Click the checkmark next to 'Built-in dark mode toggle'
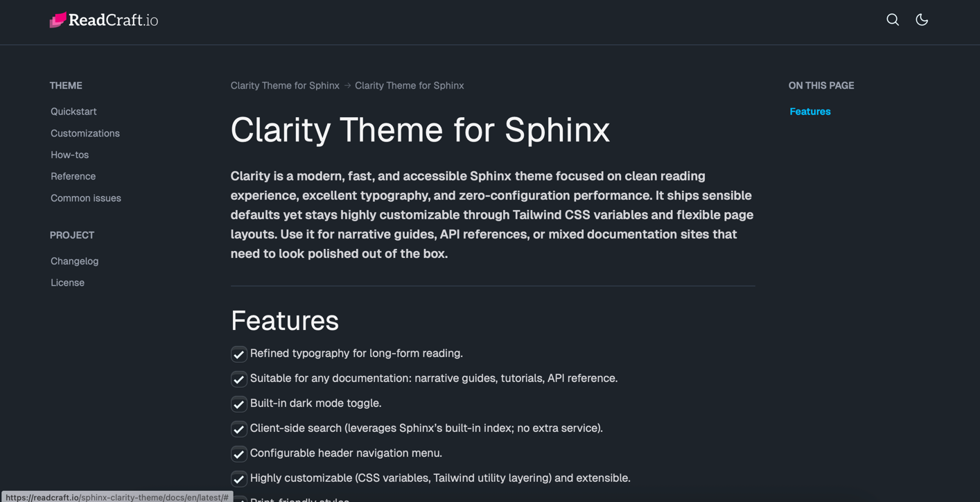Viewport: 980px width, 502px height. click(x=238, y=404)
